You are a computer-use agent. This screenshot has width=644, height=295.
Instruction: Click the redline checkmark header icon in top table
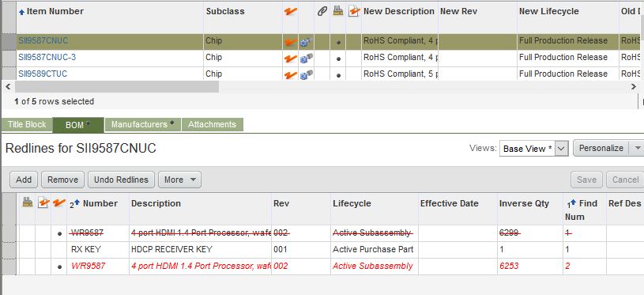[x=290, y=12]
